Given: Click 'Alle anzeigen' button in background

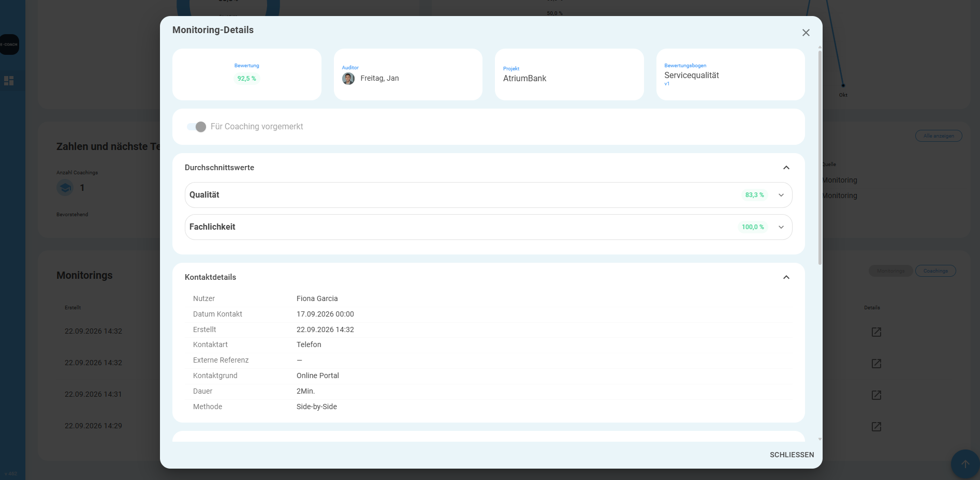Looking at the screenshot, I should pyautogui.click(x=939, y=136).
